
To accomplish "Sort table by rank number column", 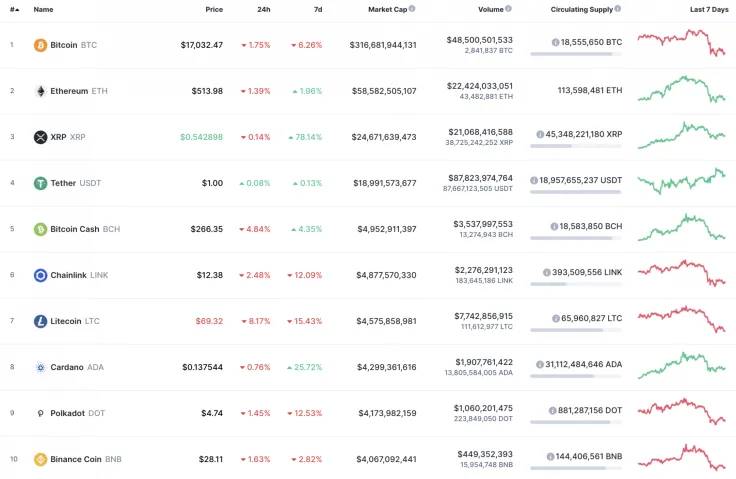I will tap(13, 9).
